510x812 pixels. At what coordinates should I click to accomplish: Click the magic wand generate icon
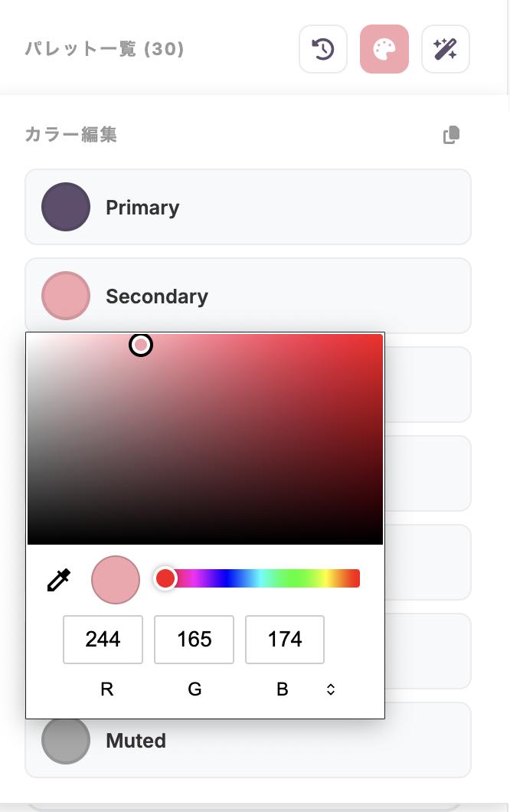coord(446,50)
